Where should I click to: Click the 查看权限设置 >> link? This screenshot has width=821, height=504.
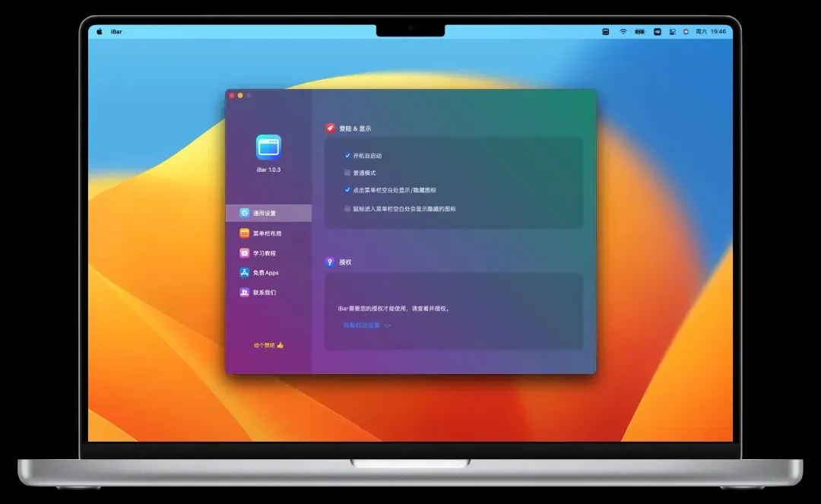click(x=367, y=325)
